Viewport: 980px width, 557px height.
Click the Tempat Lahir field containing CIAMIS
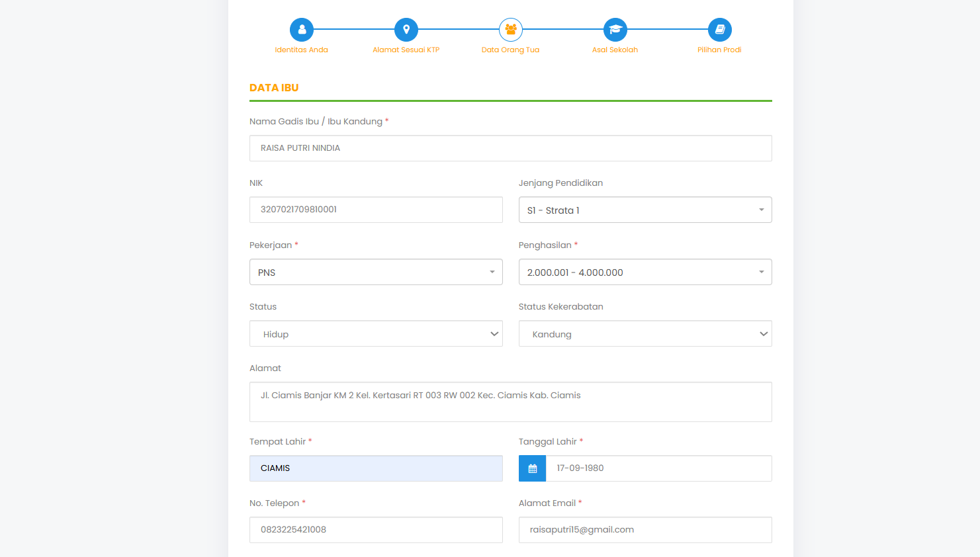[376, 468]
